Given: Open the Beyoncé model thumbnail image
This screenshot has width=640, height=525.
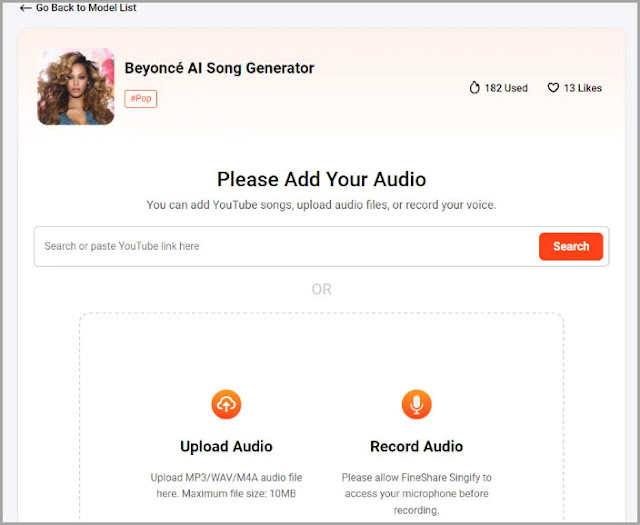Looking at the screenshot, I should (x=76, y=87).
